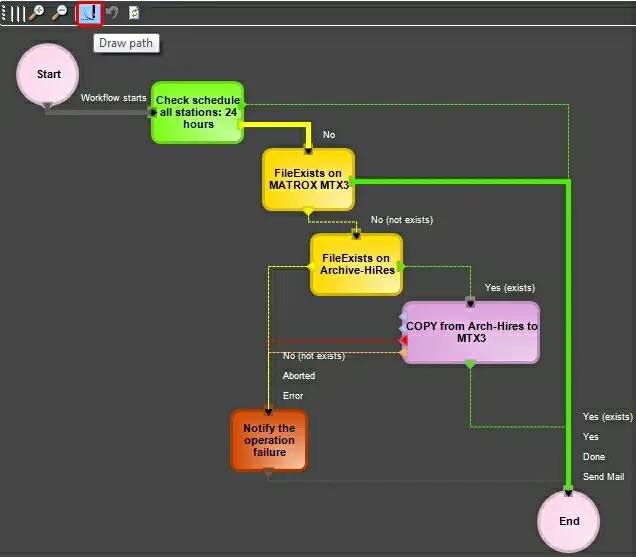This screenshot has height=557, width=636.
Task: Click the zoom in magnifier icon
Action: pos(38,13)
